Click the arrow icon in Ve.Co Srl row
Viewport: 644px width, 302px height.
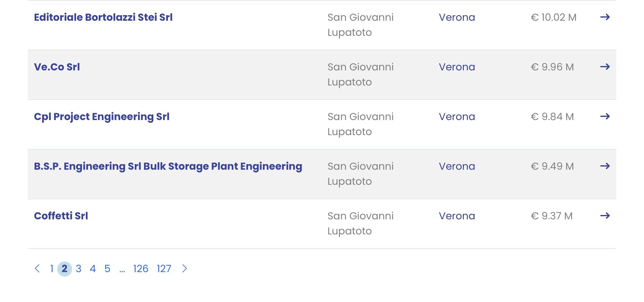pyautogui.click(x=605, y=67)
